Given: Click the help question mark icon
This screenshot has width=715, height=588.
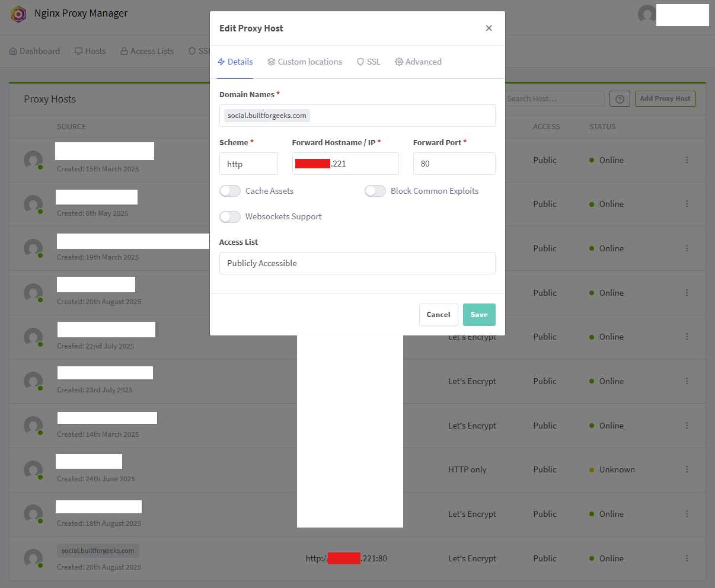Looking at the screenshot, I should pyautogui.click(x=620, y=99).
